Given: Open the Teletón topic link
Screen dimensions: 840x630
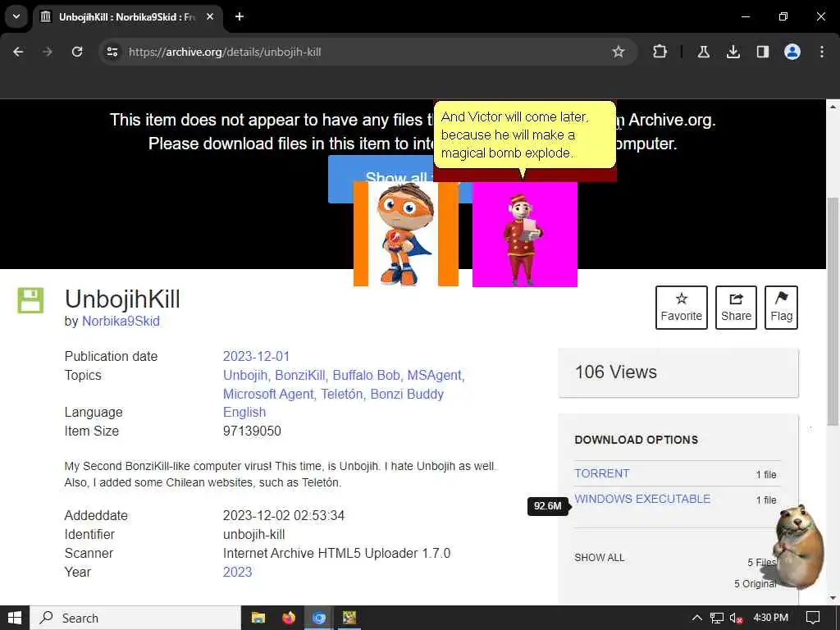Looking at the screenshot, I should (x=342, y=394).
